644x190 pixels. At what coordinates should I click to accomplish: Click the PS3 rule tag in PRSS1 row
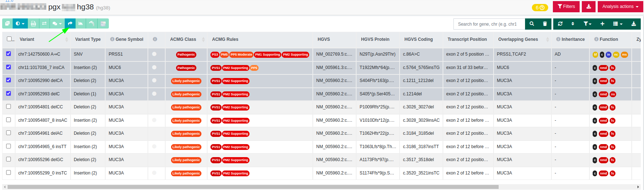[215, 55]
